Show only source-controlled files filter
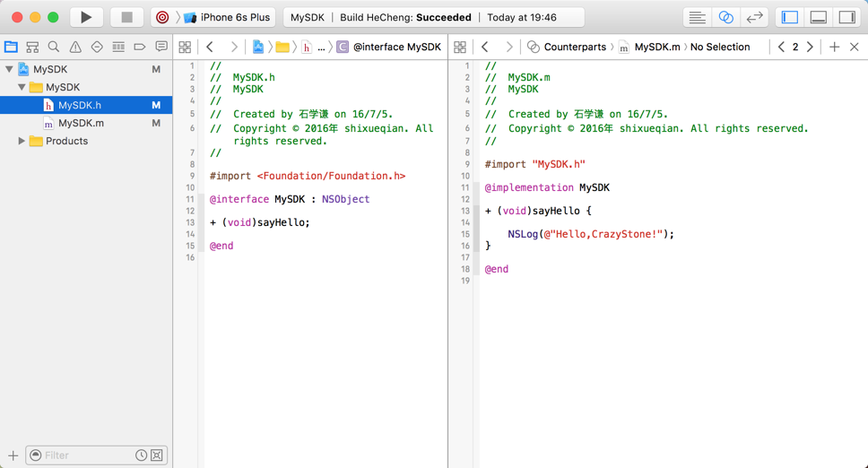 point(157,455)
